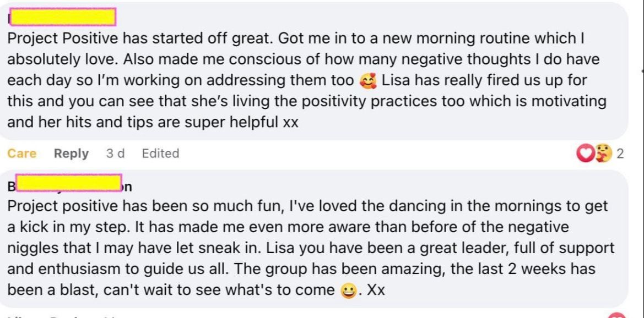Open the Edited history label
This screenshot has width=644, height=318.
160,153
